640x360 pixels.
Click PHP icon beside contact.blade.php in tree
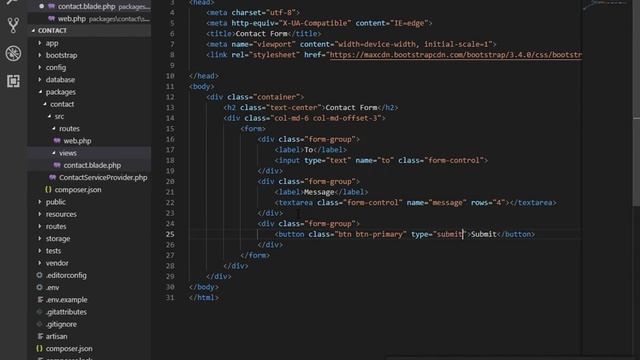pos(57,165)
